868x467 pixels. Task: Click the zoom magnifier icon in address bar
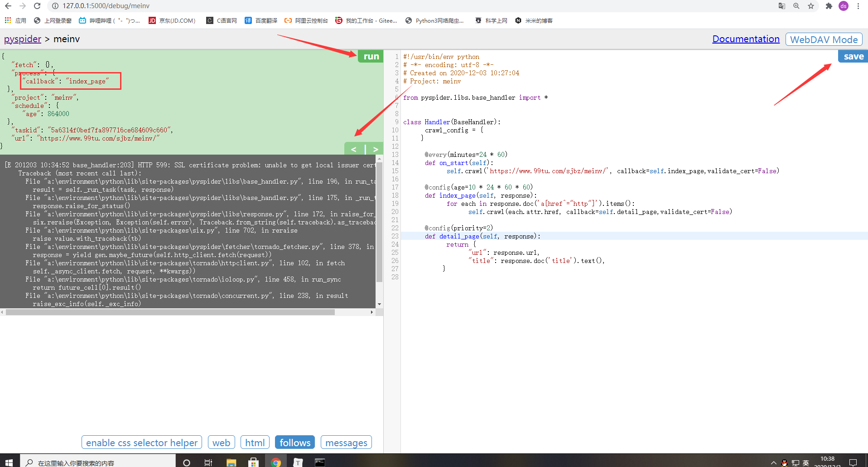tap(796, 6)
